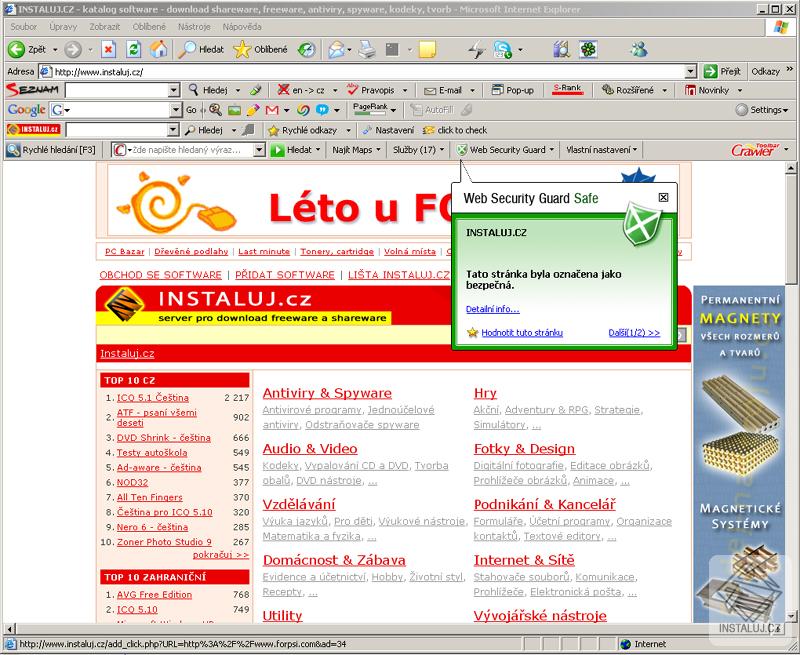The image size is (800, 655).
Task: Open the Fotky & Design category
Action: pos(524,448)
